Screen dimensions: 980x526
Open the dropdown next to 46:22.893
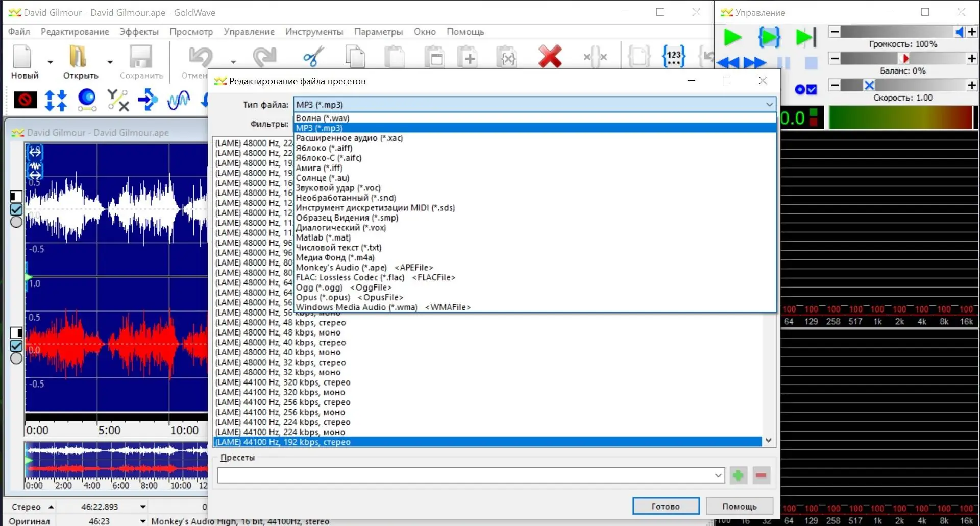tap(143, 507)
